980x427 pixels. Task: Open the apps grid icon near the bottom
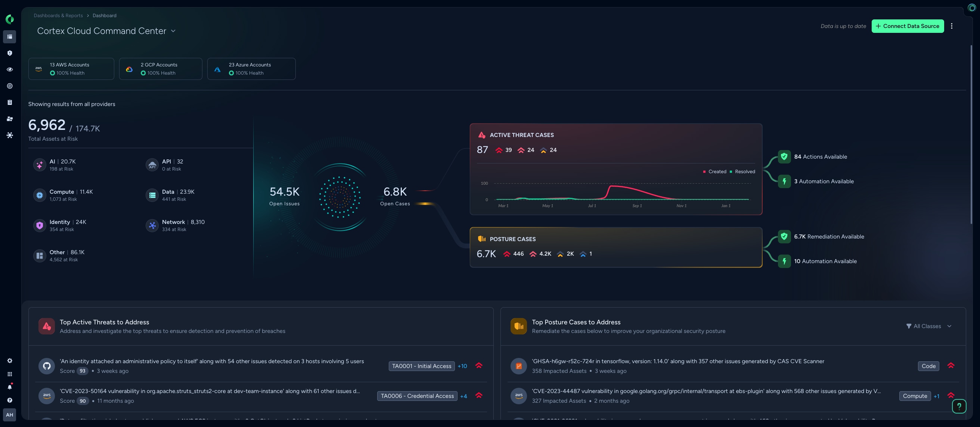click(x=9, y=373)
